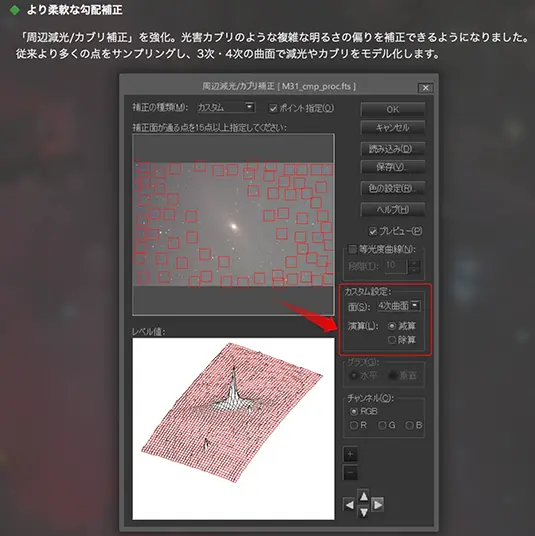Click the minus zoom-out button
Viewport: 535px width, 536px height.
pyautogui.click(x=350, y=473)
